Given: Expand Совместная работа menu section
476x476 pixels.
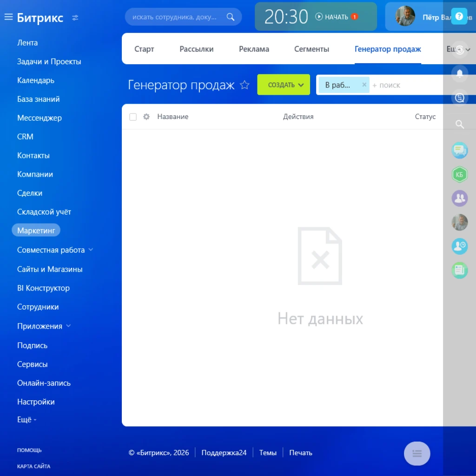Looking at the screenshot, I should 91,250.
